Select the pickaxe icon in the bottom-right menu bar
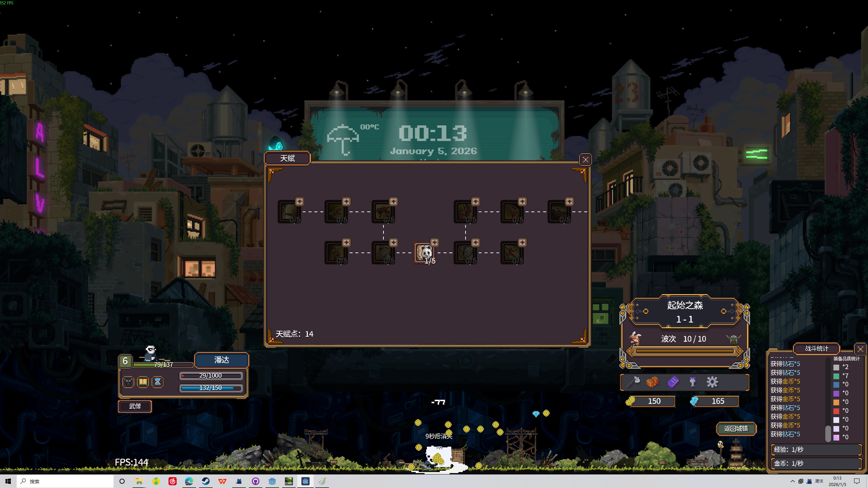868x488 pixels. click(x=633, y=382)
